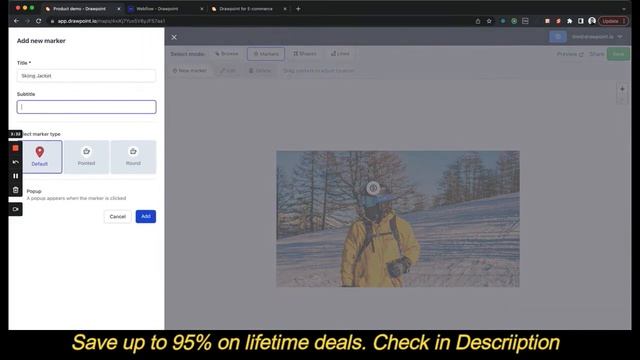Focus the Subtitle text field
Viewport: 640px width, 360px height.
coord(86,107)
